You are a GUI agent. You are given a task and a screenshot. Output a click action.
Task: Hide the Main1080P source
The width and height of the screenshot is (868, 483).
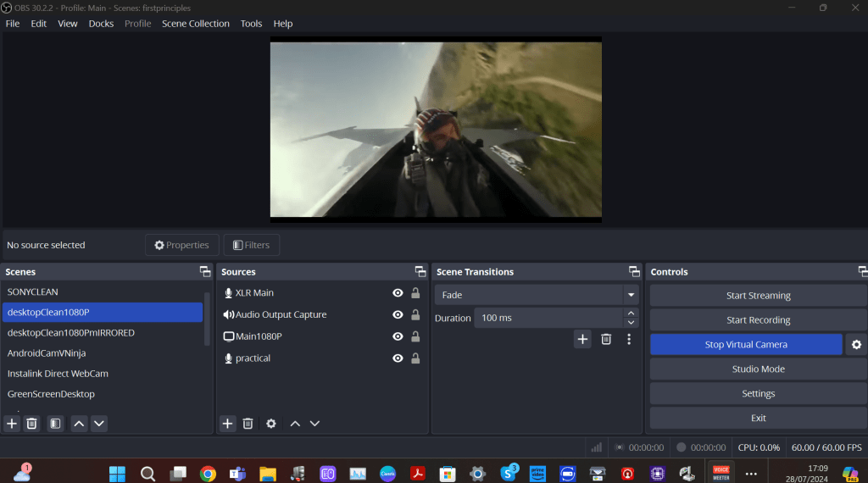click(x=398, y=336)
